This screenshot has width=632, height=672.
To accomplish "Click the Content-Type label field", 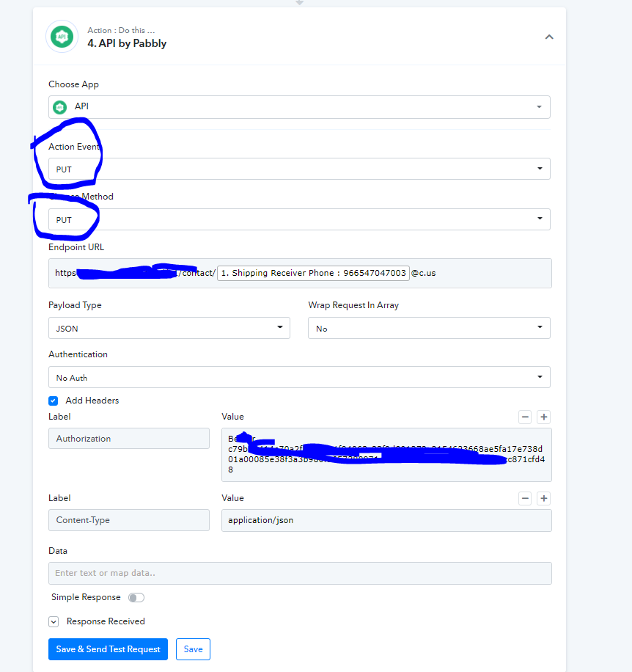I will 129,520.
